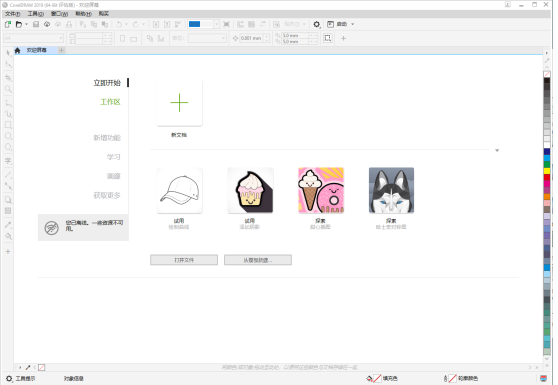Select the Transparency checkerboard tool

coord(8,211)
